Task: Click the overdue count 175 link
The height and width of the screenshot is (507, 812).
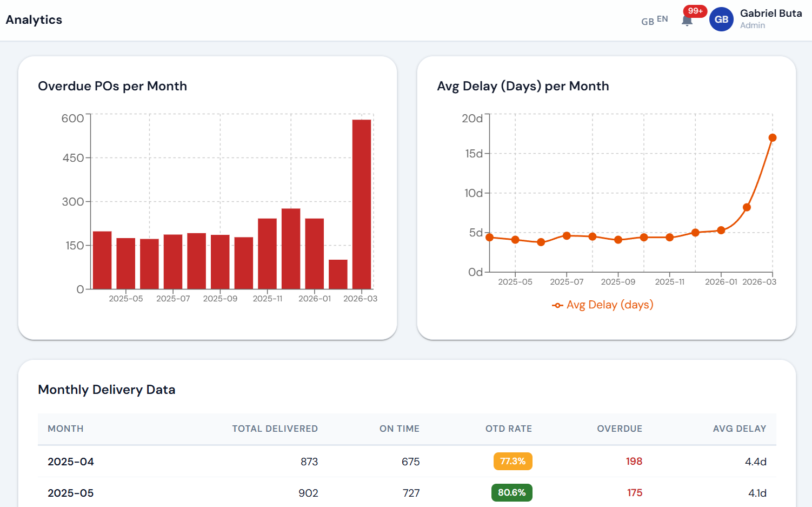Action: (634, 492)
